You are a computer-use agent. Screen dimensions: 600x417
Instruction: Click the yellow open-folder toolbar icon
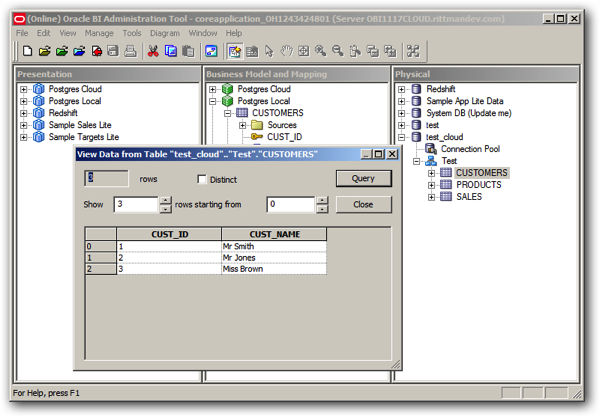[x=44, y=51]
